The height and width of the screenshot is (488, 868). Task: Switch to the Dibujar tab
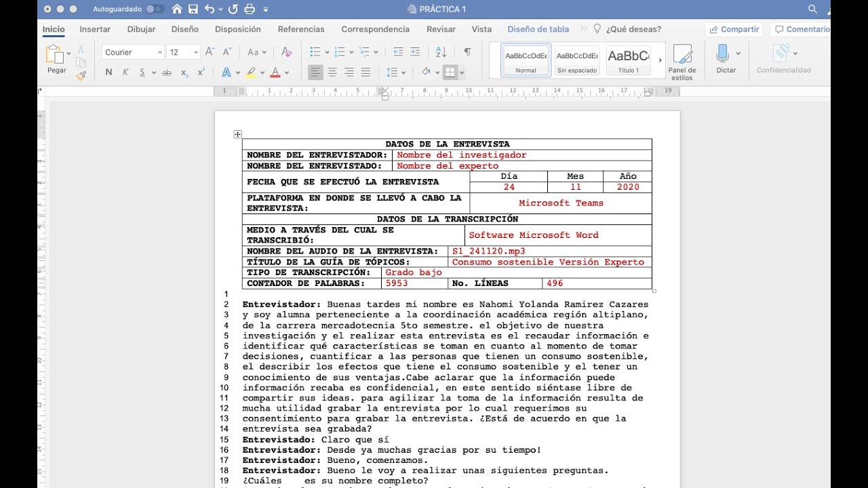(141, 29)
